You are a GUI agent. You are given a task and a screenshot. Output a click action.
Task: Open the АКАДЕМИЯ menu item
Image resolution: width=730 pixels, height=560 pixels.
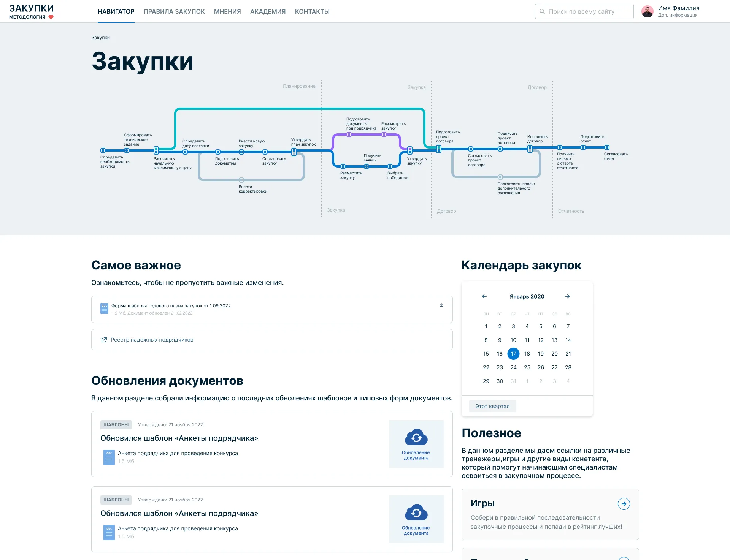[x=268, y=11]
